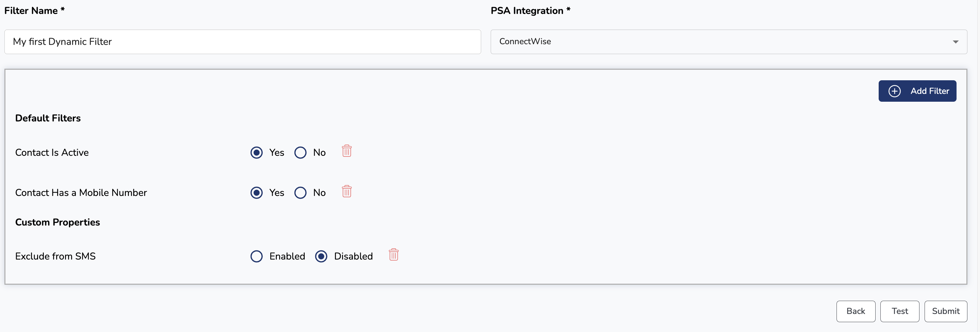The image size is (980, 332).
Task: Select Yes for Contact Is Active
Action: (x=256, y=153)
